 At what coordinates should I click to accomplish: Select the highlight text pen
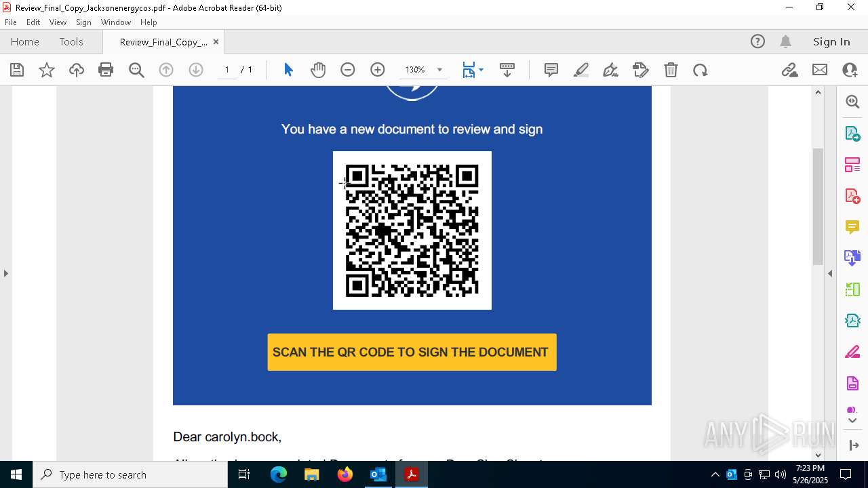(x=581, y=70)
